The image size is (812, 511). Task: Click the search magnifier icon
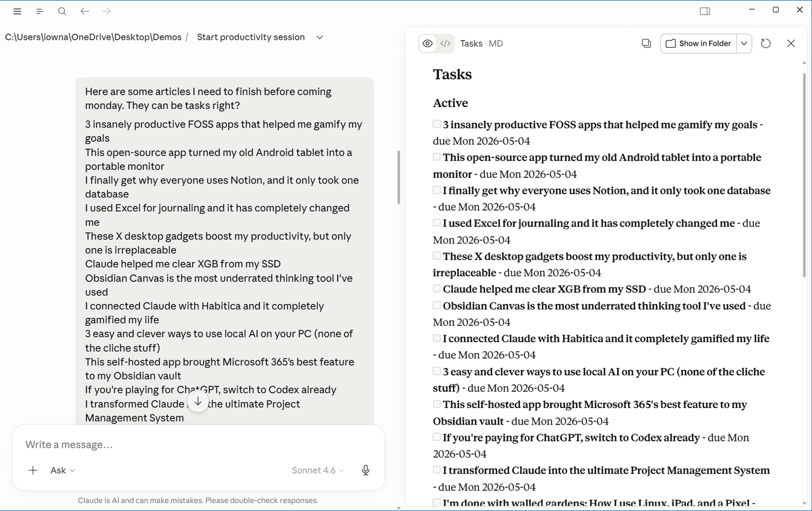(62, 12)
